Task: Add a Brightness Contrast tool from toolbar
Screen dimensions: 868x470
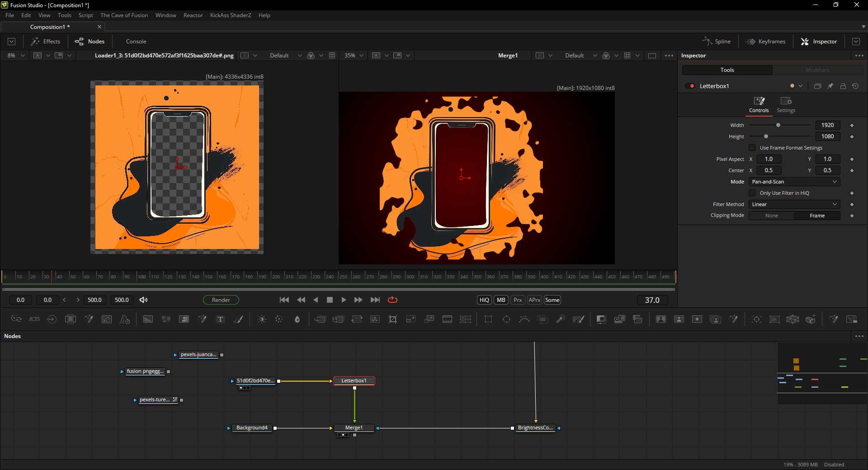Action: pyautogui.click(x=261, y=319)
